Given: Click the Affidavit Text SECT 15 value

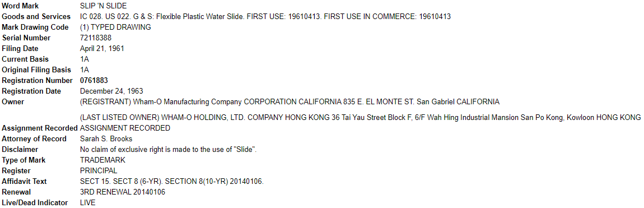Looking at the screenshot, I should [x=172, y=182].
